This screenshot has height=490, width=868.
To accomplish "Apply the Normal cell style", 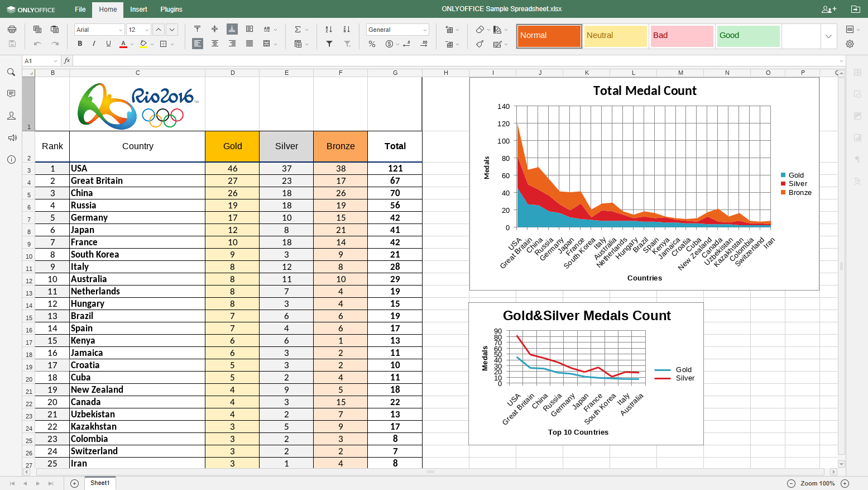I will (549, 36).
